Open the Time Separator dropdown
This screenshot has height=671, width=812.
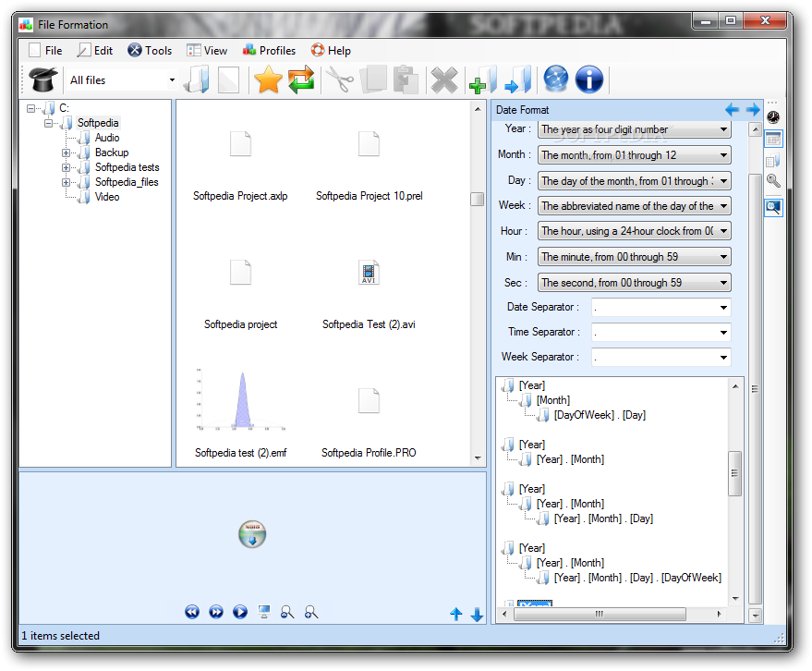[723, 332]
